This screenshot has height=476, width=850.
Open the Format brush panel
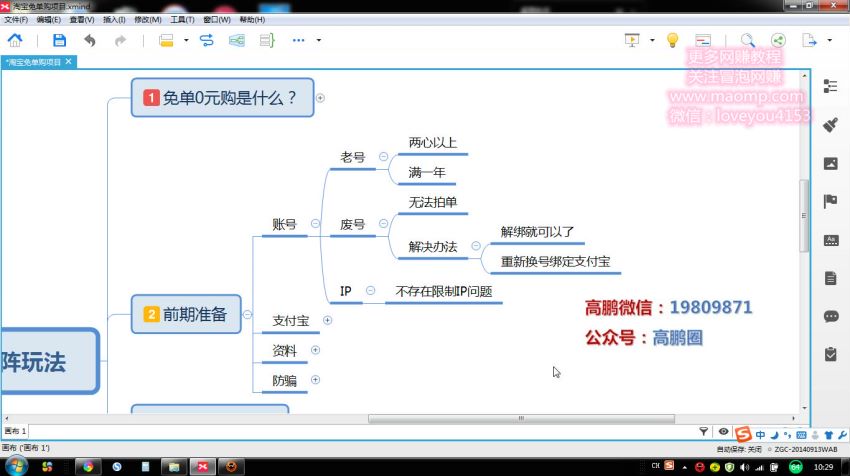pos(830,125)
